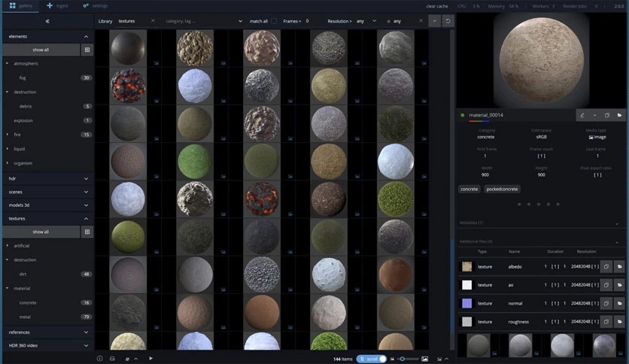This screenshot has height=364, width=629.
Task: Click show all under textures
Action: click(x=41, y=232)
